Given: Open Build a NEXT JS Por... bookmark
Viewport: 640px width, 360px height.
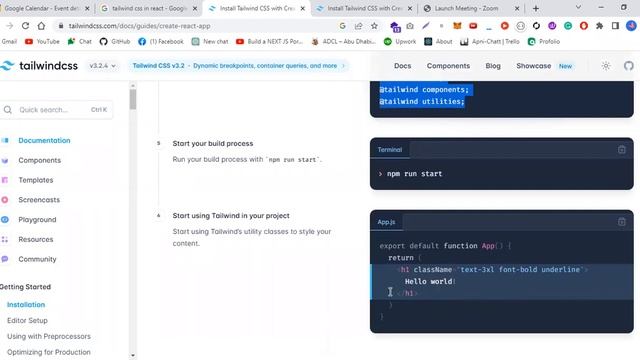Looking at the screenshot, I should [x=269, y=42].
